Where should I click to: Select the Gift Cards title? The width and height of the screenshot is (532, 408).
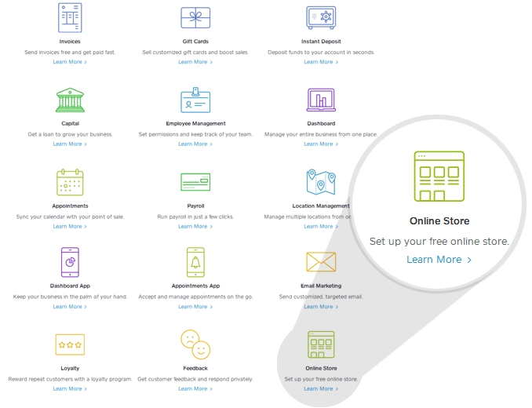pos(195,42)
